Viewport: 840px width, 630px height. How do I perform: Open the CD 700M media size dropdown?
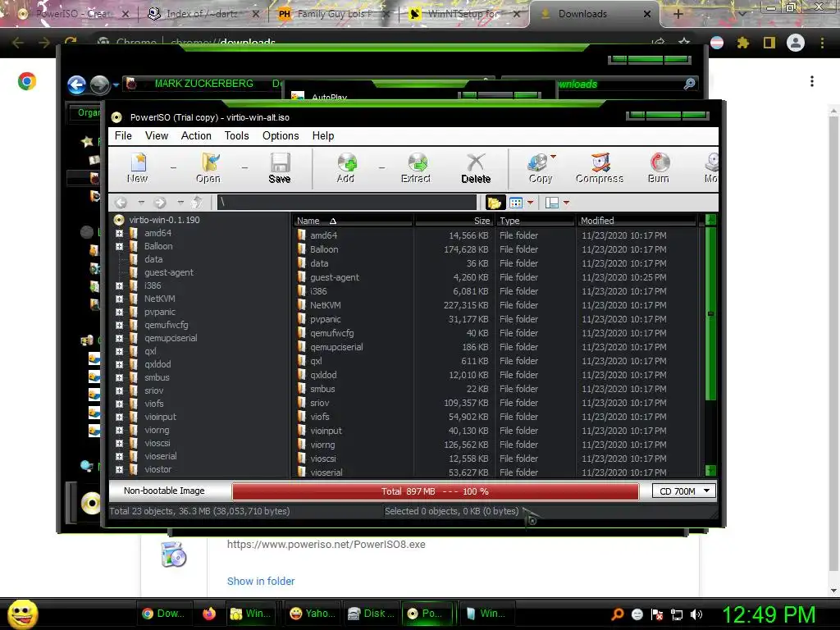click(684, 491)
